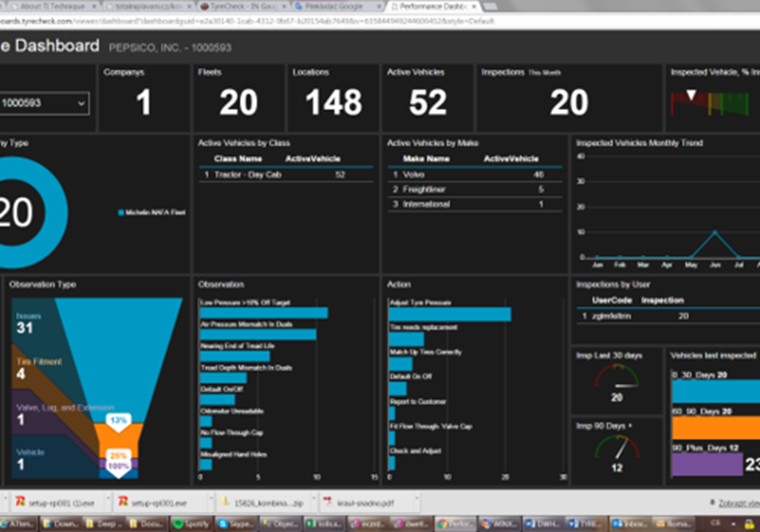Image resolution: width=760 pixels, height=532 pixels.
Task: Click the 29% funnel label
Action: pos(118,455)
